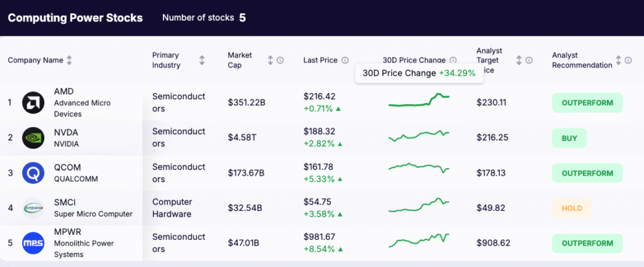Open the MPWR ticker link

tap(67, 232)
